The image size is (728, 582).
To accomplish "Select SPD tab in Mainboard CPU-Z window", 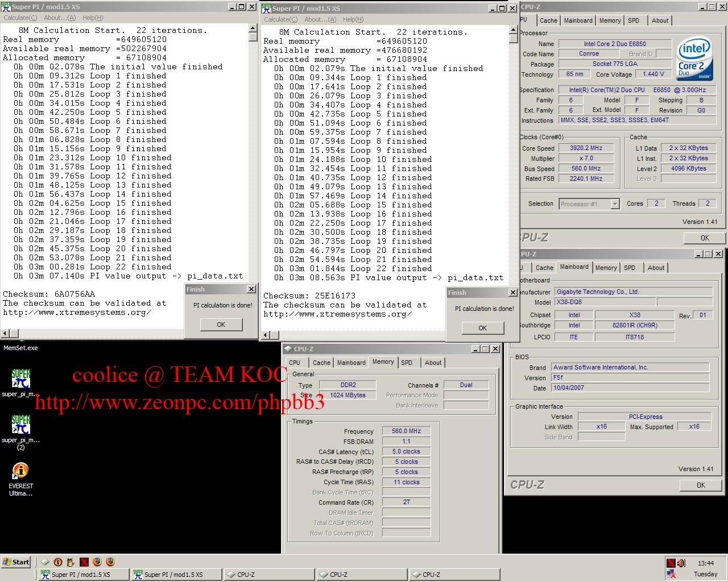I will (630, 268).
